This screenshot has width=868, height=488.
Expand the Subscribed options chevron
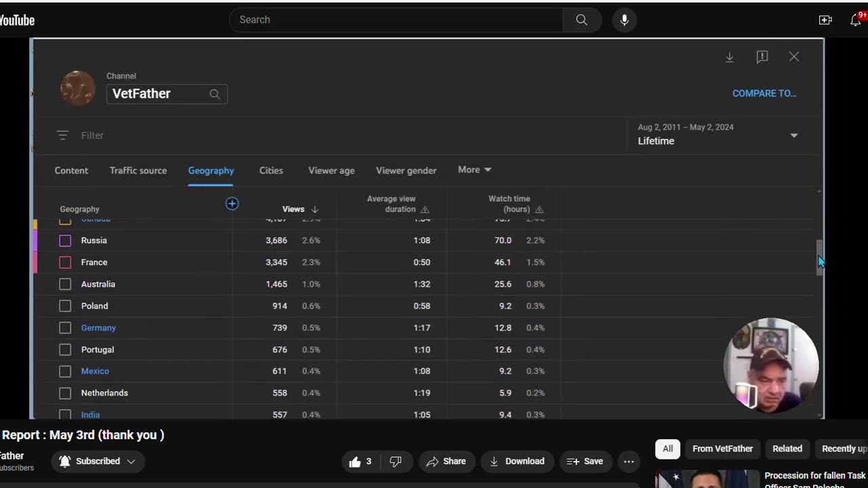click(x=131, y=462)
